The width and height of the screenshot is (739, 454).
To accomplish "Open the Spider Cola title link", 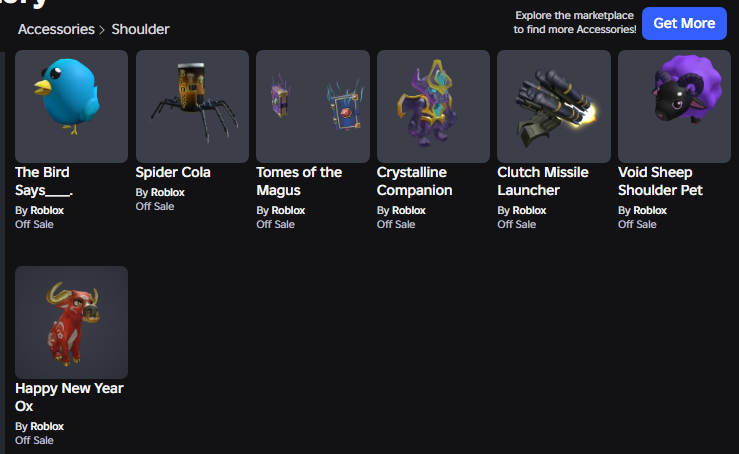I will (x=173, y=172).
